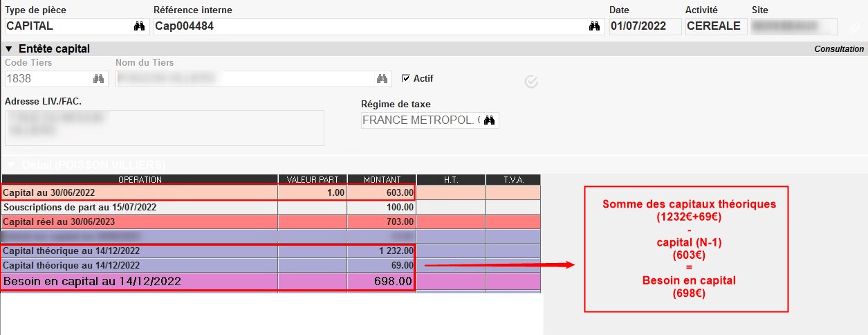Collapse the Détail (POISSON VILLIERS) section
Image resolution: width=868 pixels, height=335 pixels.
[x=9, y=165]
